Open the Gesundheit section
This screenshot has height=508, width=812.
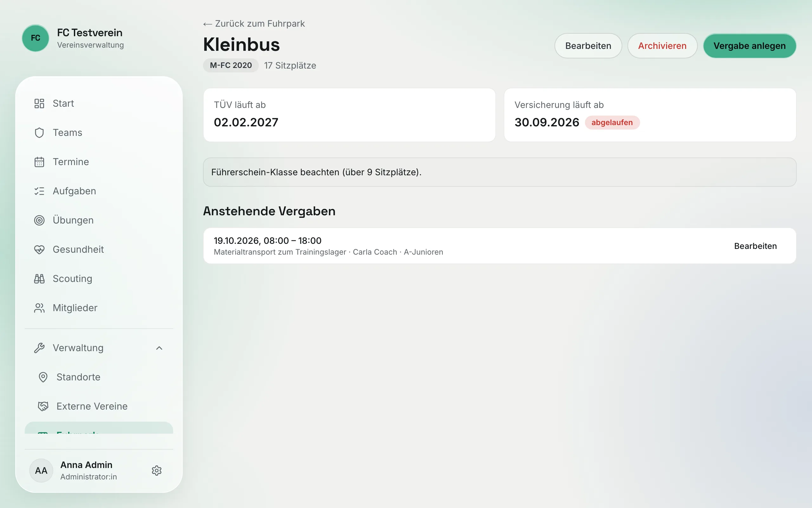[99, 250]
